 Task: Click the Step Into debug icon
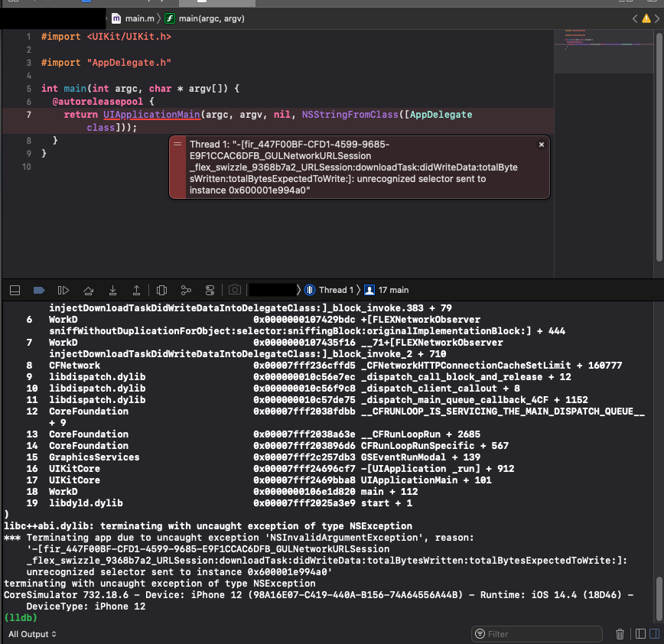click(112, 291)
